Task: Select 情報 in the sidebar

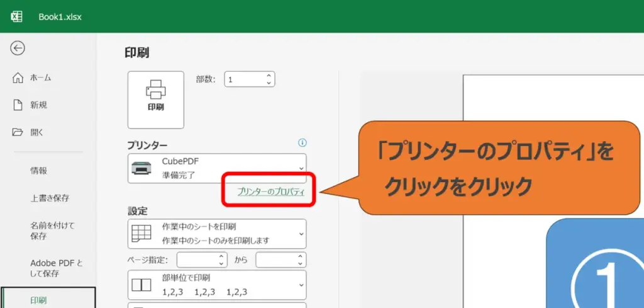Action: point(39,171)
